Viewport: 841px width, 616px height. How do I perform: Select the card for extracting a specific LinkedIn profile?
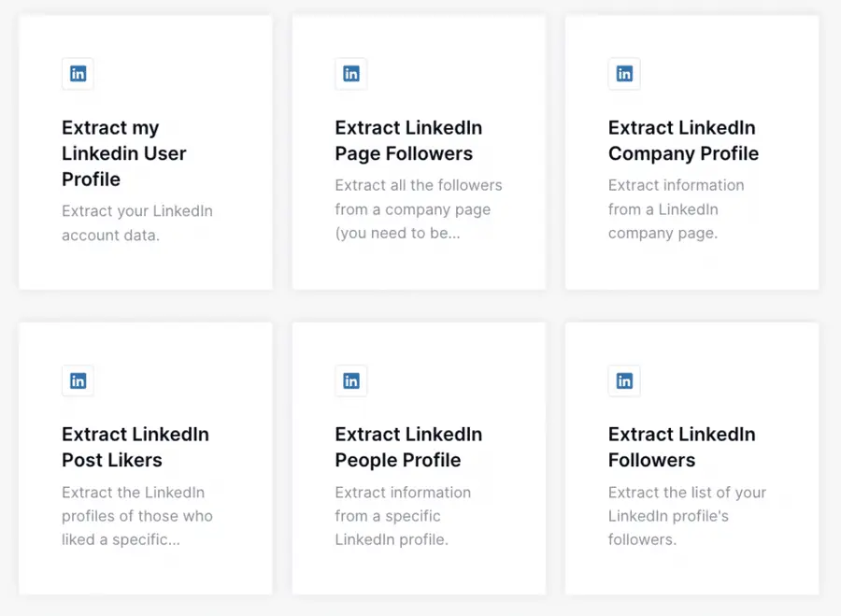[x=419, y=457]
